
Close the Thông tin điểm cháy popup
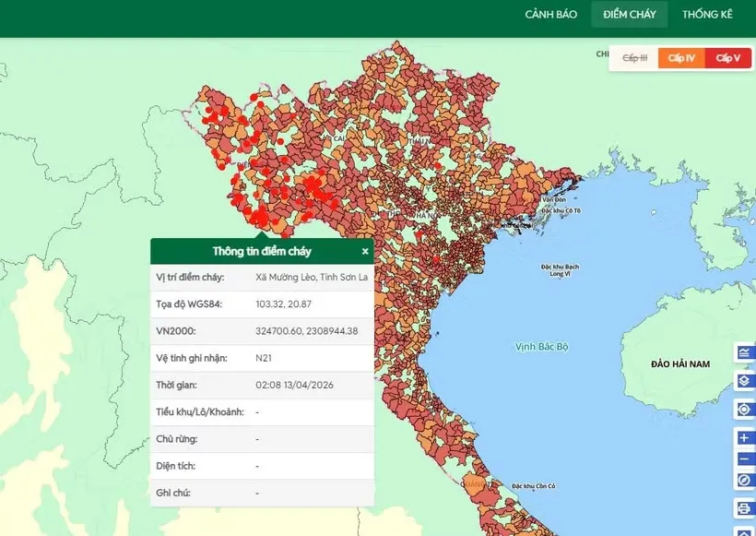365,251
